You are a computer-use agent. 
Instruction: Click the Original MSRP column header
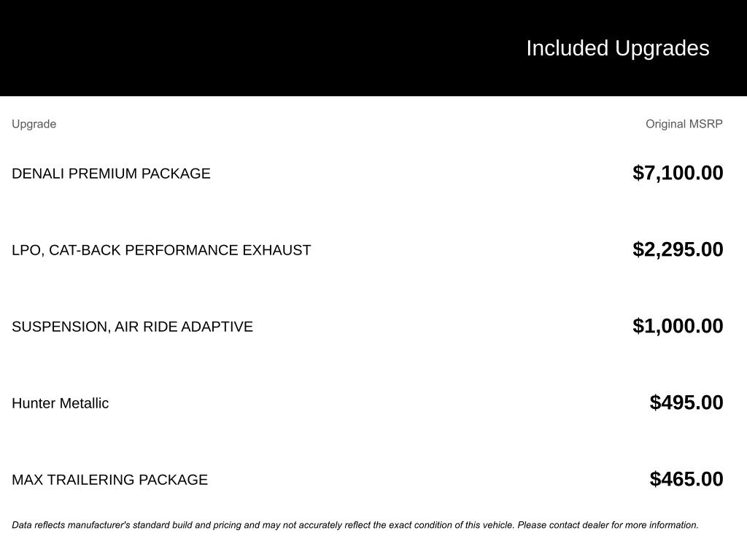click(684, 124)
